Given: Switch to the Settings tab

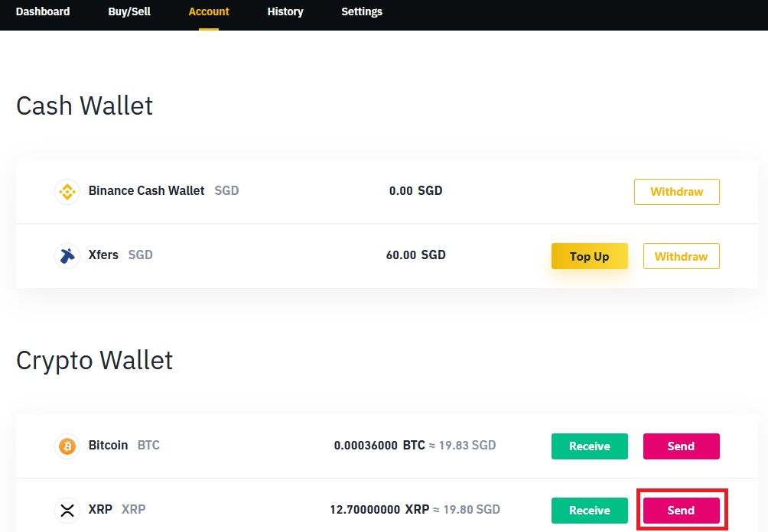Looking at the screenshot, I should [x=362, y=11].
